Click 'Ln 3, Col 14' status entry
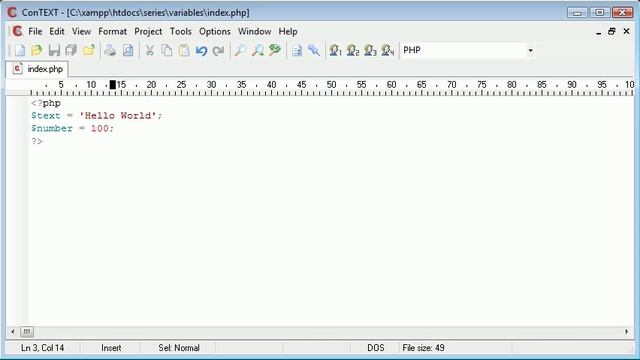640x360 pixels. point(42,348)
